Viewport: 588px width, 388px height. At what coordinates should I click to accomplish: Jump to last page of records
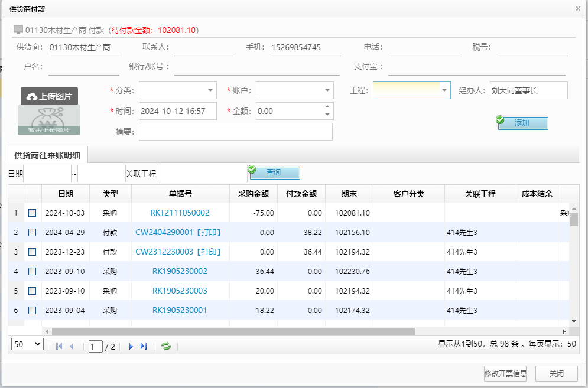[144, 347]
